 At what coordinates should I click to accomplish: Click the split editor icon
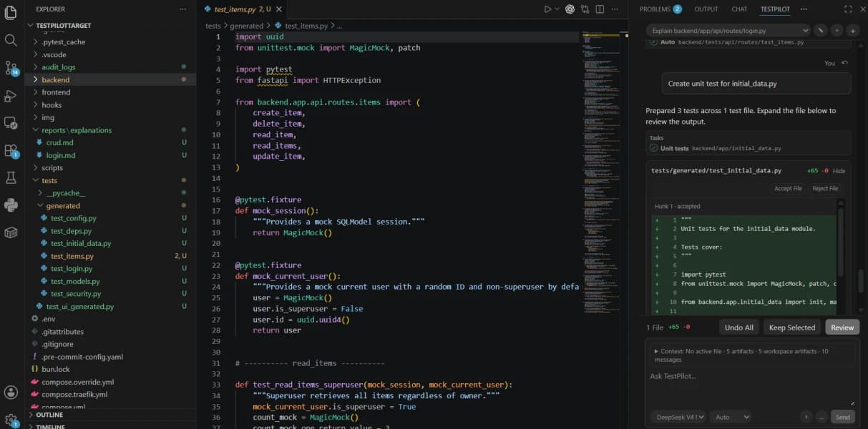tap(600, 9)
